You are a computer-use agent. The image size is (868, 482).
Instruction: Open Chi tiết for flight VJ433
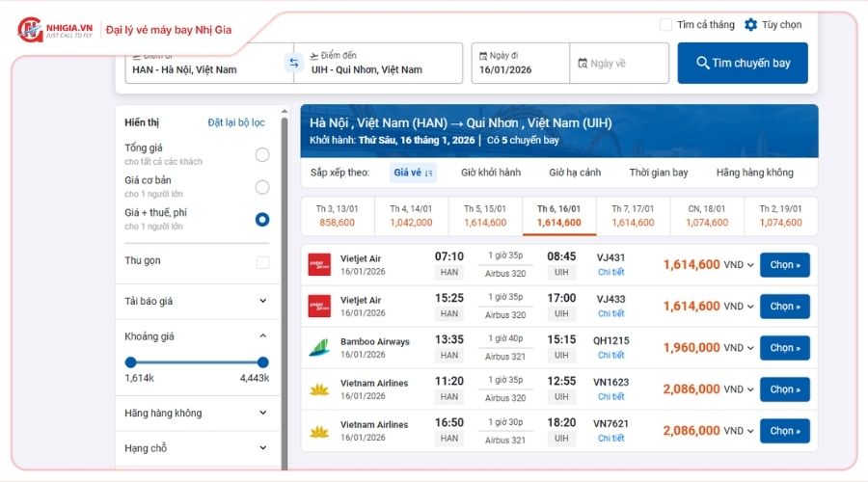(x=610, y=313)
